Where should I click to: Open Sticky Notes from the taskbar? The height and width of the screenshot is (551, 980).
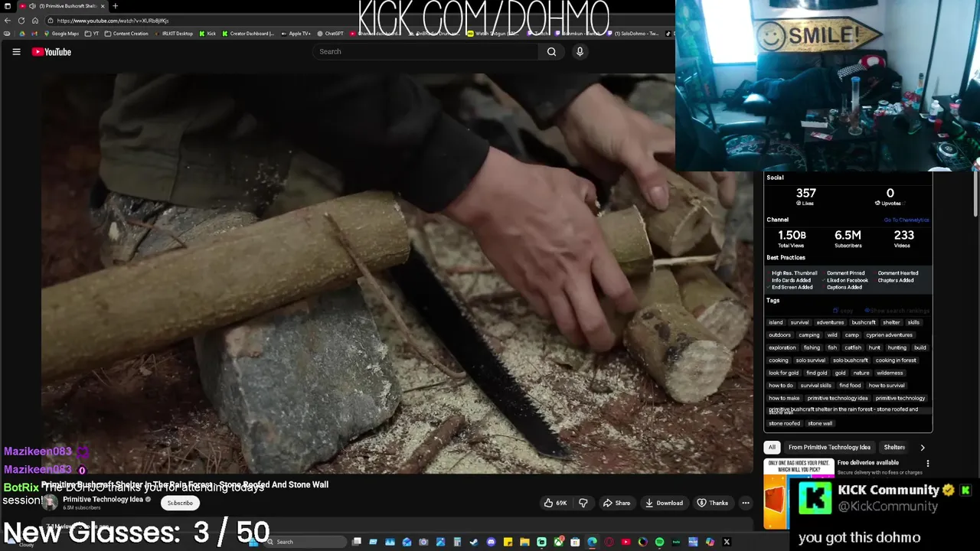[508, 542]
